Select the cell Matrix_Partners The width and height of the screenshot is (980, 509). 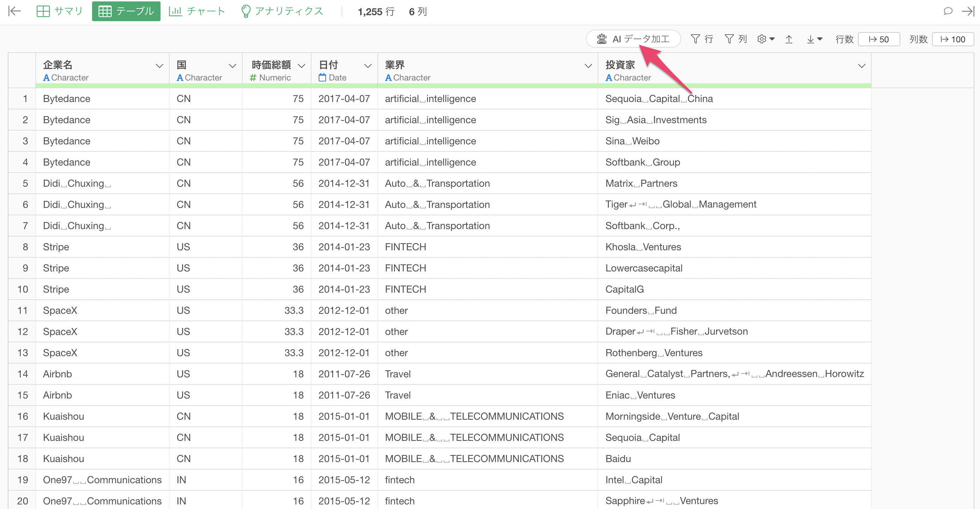point(734,184)
